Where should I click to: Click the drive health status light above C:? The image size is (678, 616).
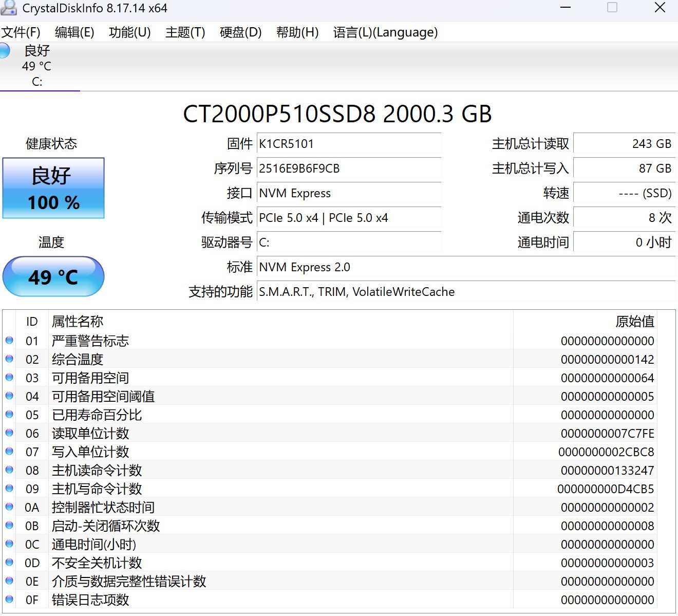[x=5, y=50]
